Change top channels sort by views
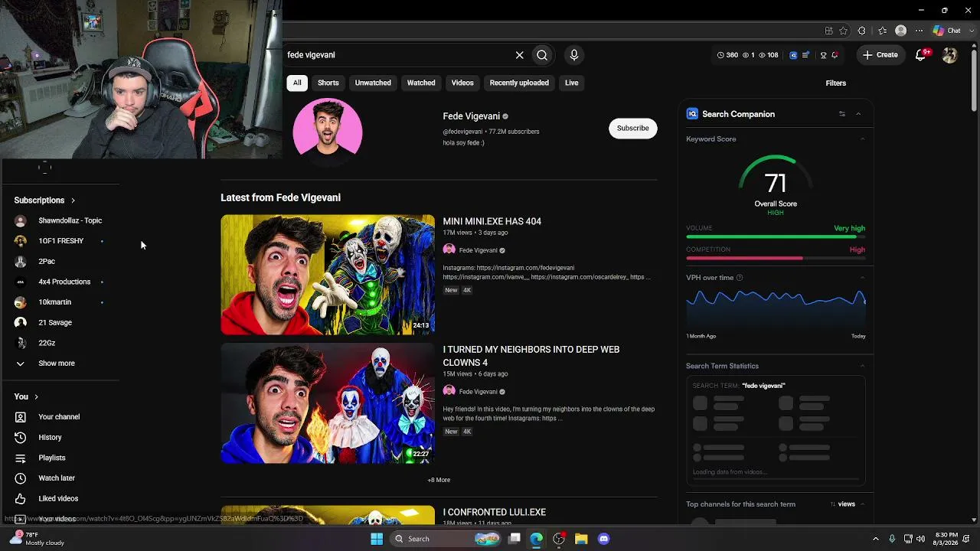Screen dimensions: 980x551 (x=843, y=504)
